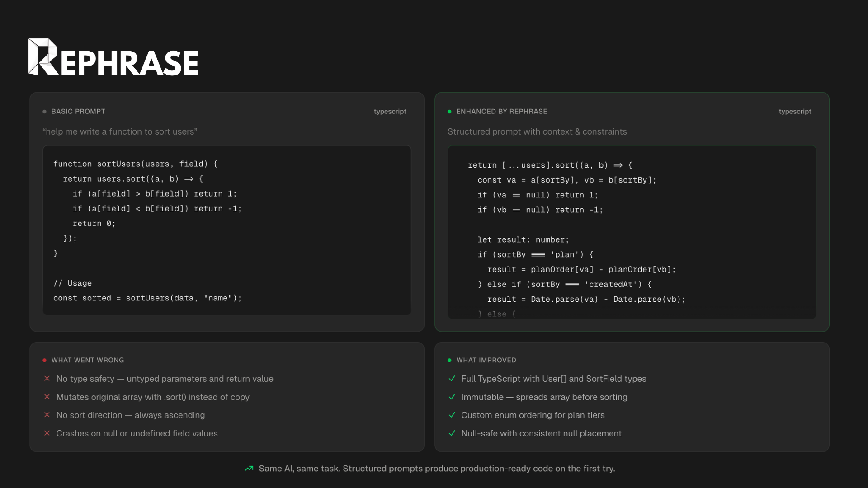
Task: Toggle the green dot beside ENHANCED BY REPHRASE
Action: point(449,111)
